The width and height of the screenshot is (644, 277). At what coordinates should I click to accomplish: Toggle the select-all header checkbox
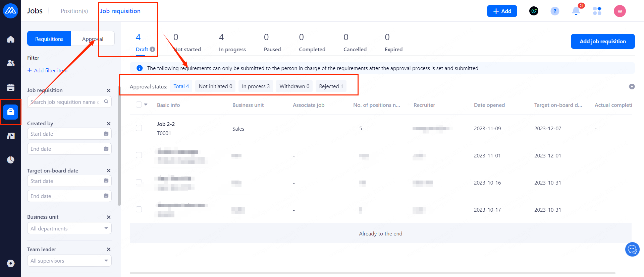139,105
